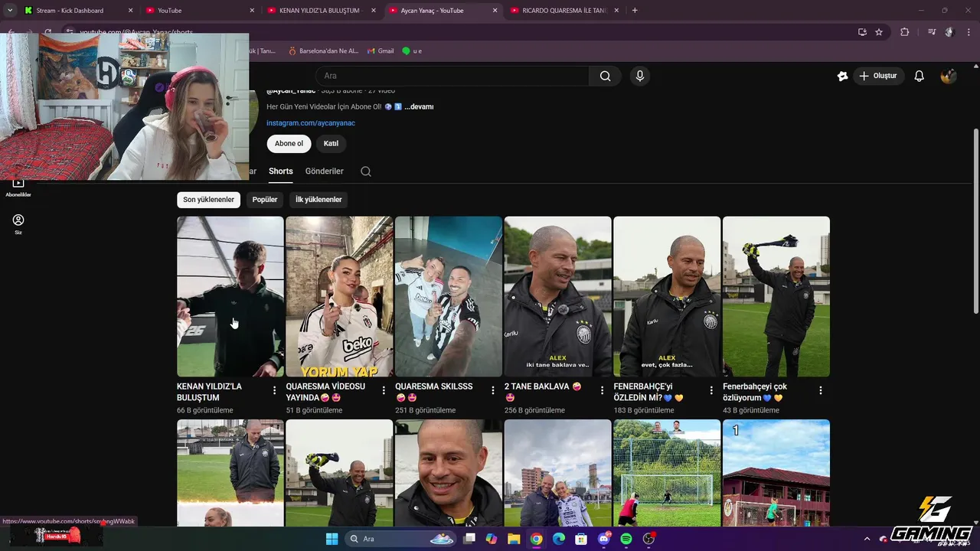Open the 'u e' bookmark
The height and width of the screenshot is (551, 980).
click(x=412, y=51)
